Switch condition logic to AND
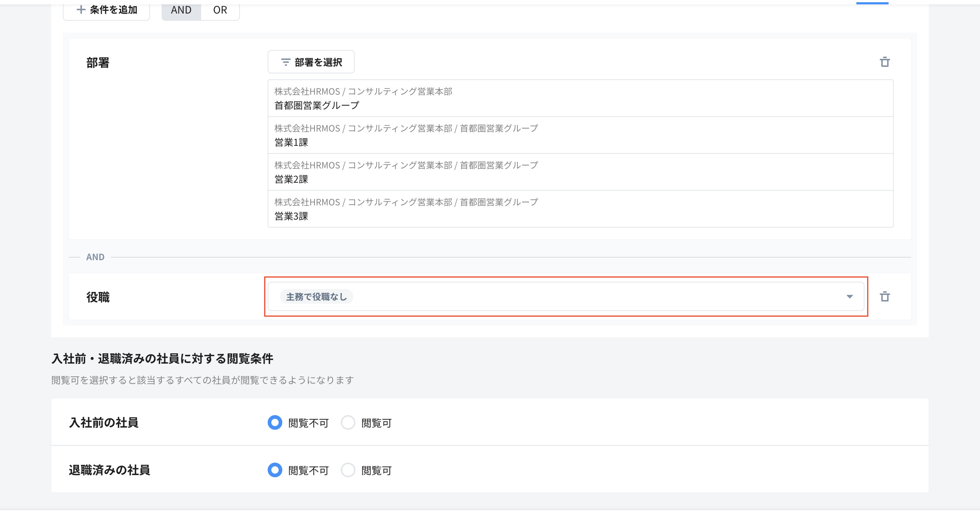 pos(181,10)
